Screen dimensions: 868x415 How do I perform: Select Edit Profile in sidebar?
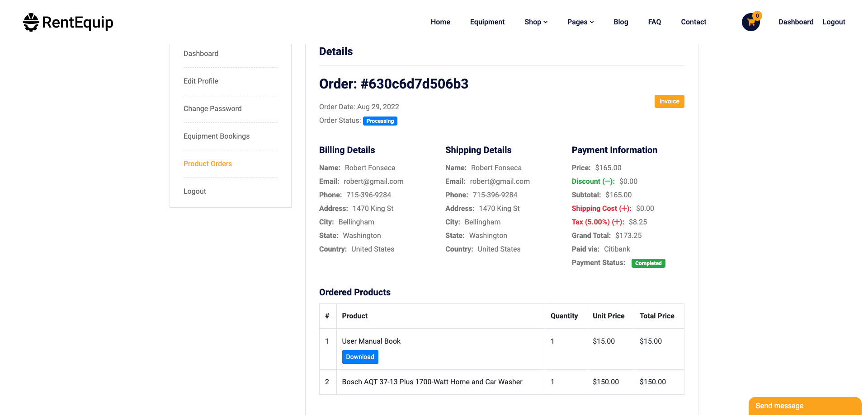pyautogui.click(x=201, y=81)
